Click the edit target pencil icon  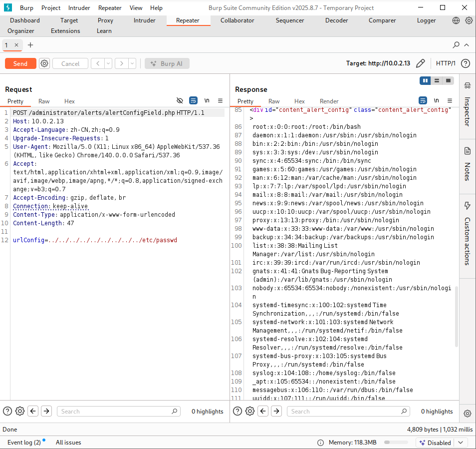click(421, 63)
